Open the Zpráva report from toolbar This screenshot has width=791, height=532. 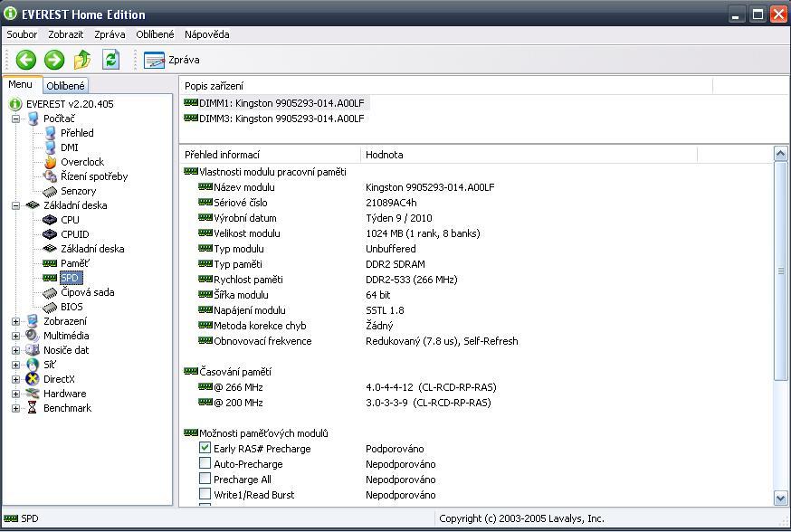pos(172,60)
